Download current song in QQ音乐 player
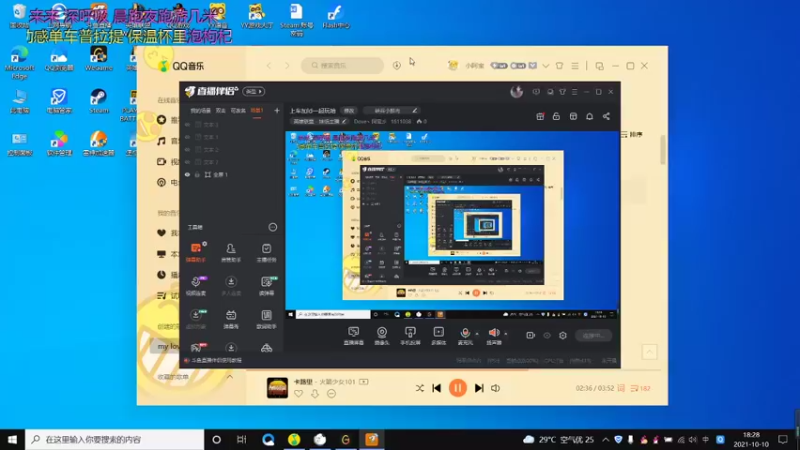This screenshot has width=800, height=450. point(315,393)
